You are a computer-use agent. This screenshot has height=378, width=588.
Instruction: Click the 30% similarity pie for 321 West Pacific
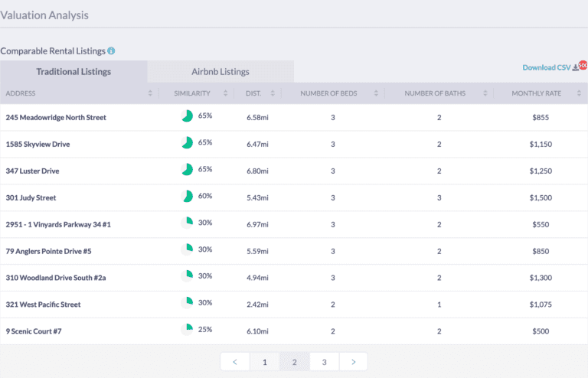pos(187,303)
